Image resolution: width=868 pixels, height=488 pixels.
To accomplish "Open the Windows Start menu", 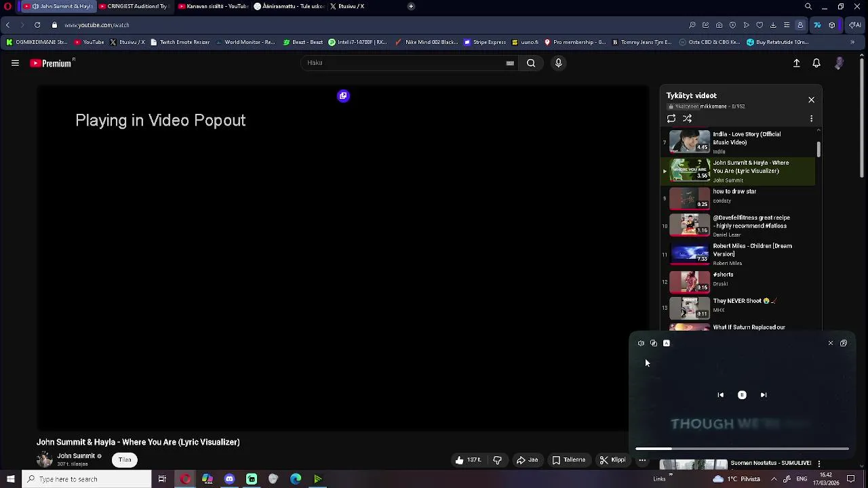I will [x=10, y=479].
